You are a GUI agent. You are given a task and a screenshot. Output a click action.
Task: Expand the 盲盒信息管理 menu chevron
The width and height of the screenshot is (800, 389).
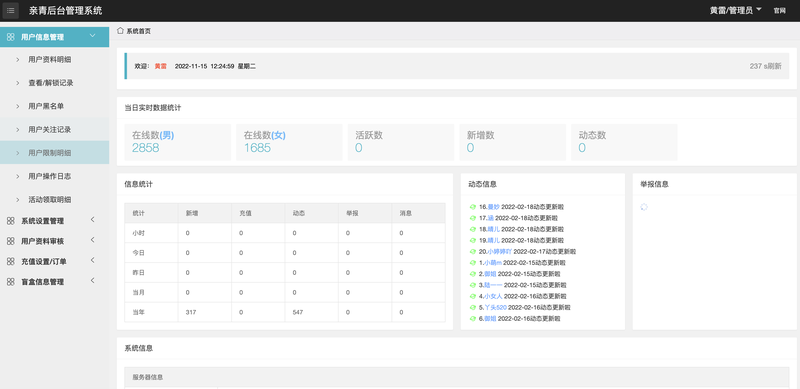click(92, 280)
